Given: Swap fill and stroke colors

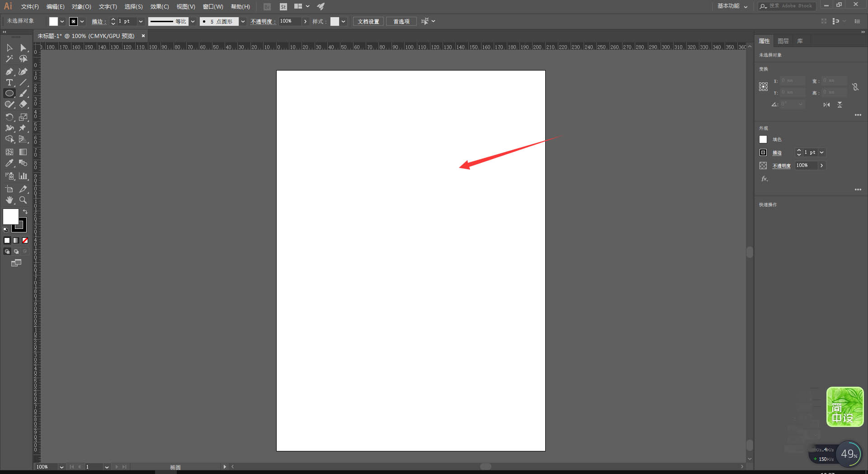Looking at the screenshot, I should click(x=25, y=211).
